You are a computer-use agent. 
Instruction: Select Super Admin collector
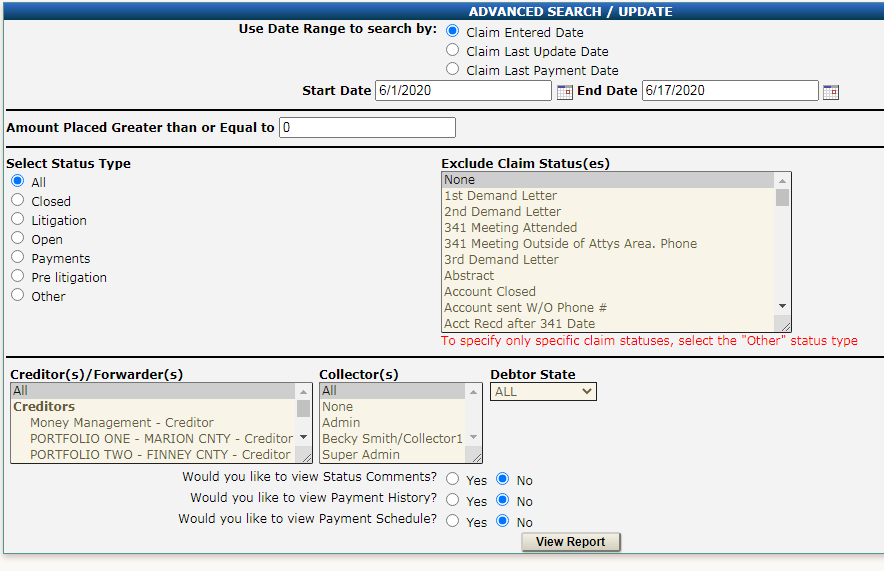pos(393,454)
